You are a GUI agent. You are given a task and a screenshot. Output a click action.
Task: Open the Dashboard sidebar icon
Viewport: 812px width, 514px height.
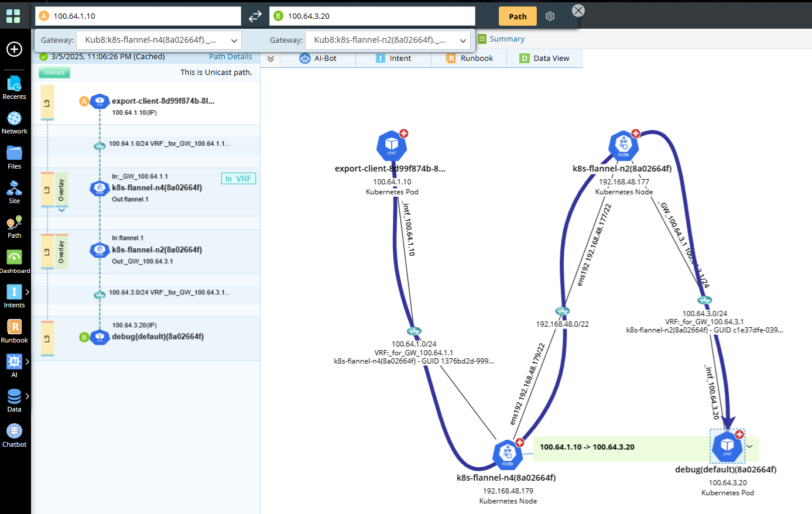click(x=14, y=261)
